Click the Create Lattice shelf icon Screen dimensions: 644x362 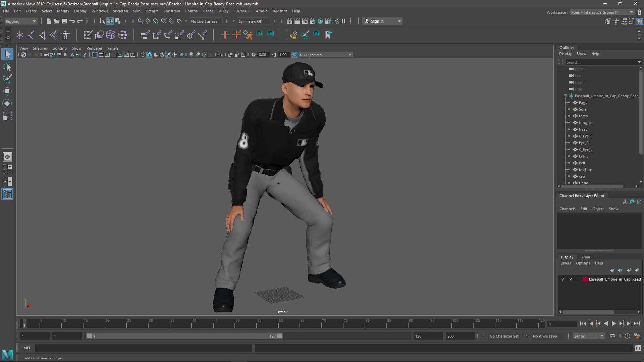(x=111, y=35)
